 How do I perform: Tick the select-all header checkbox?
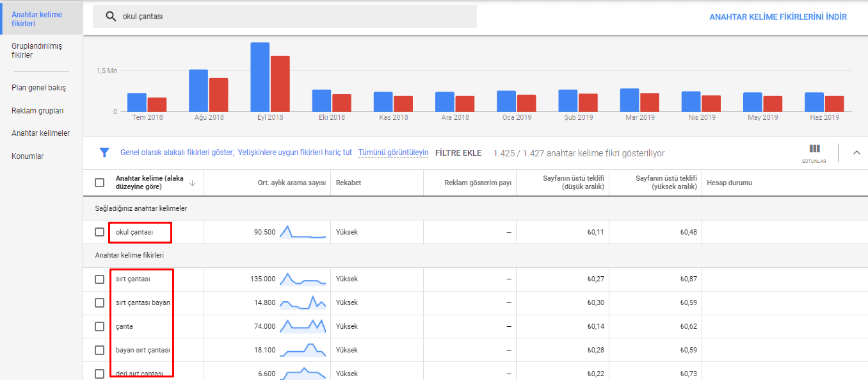[x=99, y=183]
